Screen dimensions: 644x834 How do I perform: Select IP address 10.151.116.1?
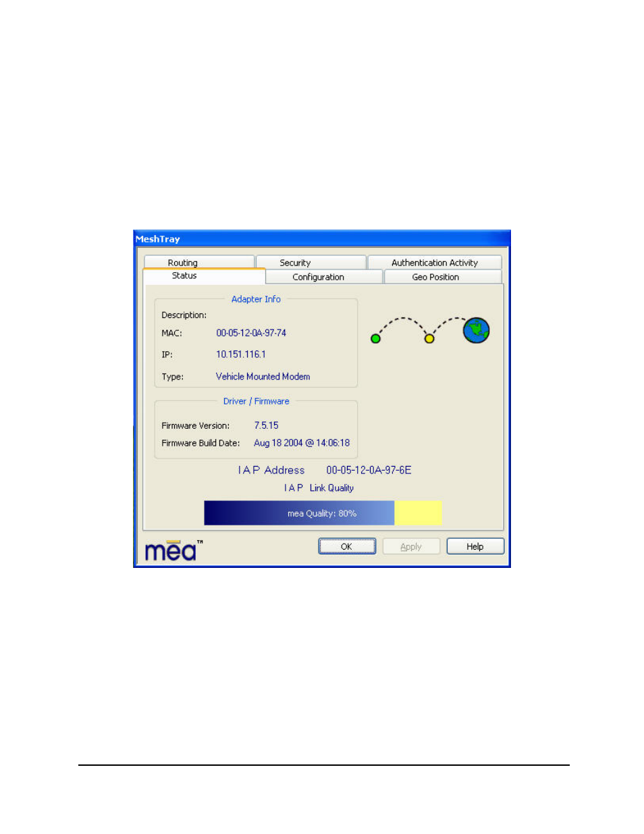pyautogui.click(x=241, y=355)
